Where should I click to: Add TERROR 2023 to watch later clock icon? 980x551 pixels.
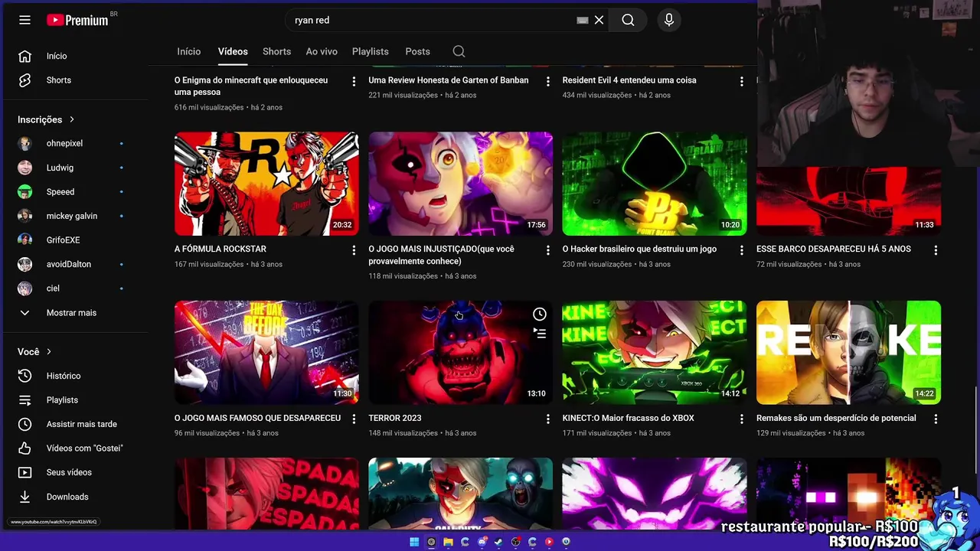540,314
